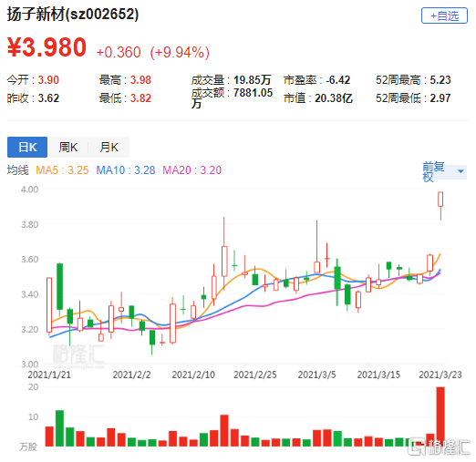Click 52周最高 value 5.23

point(440,80)
